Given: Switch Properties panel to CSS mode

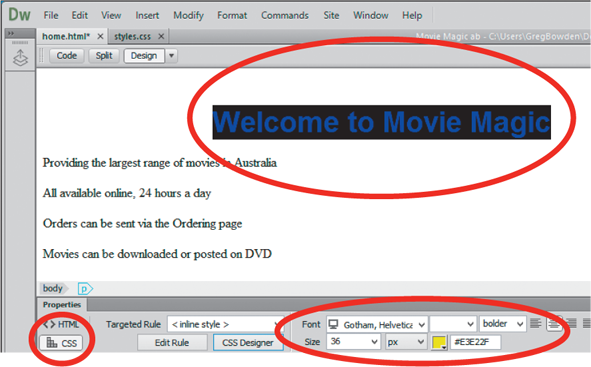Looking at the screenshot, I should point(61,343).
